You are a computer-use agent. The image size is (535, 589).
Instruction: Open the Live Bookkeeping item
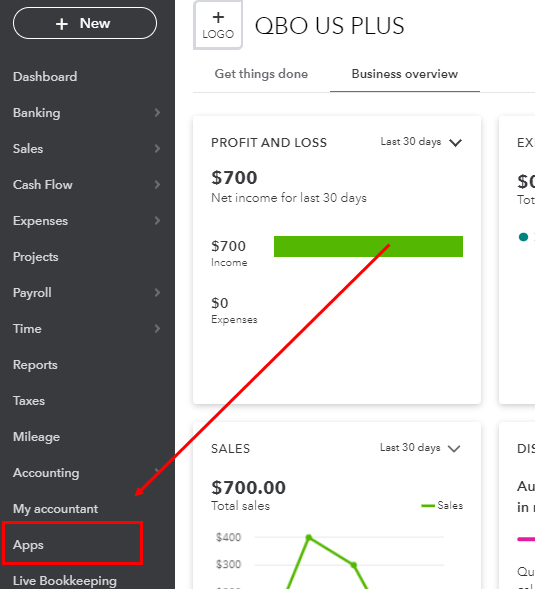pos(65,581)
